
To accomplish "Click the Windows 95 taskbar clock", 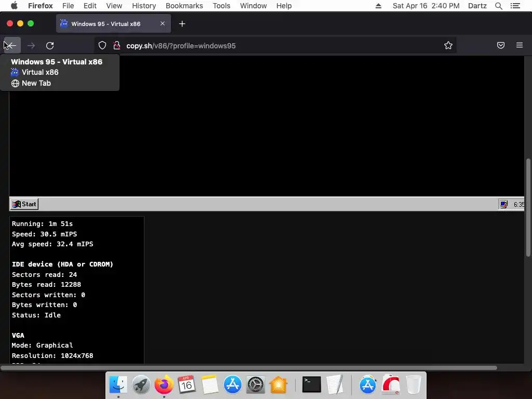I will point(519,205).
